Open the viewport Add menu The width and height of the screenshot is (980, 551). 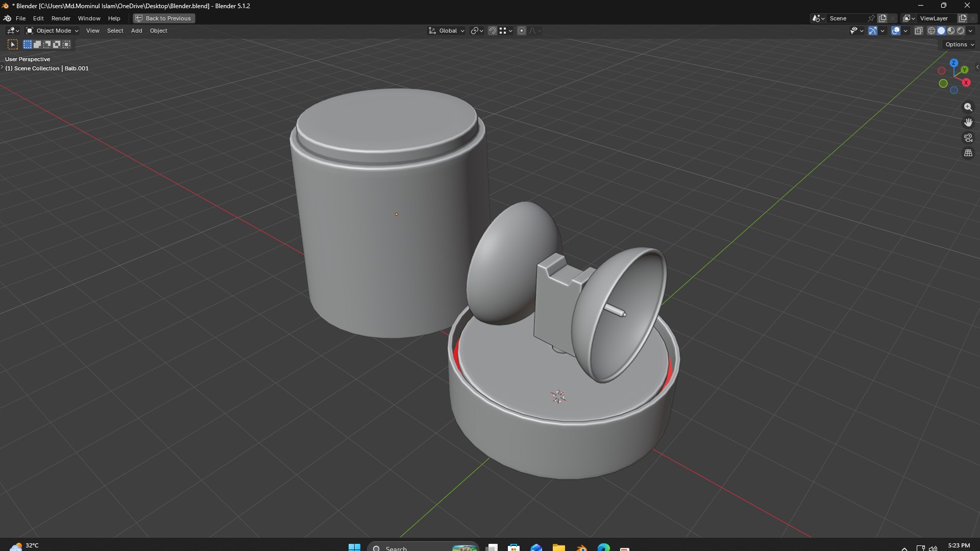pos(136,31)
